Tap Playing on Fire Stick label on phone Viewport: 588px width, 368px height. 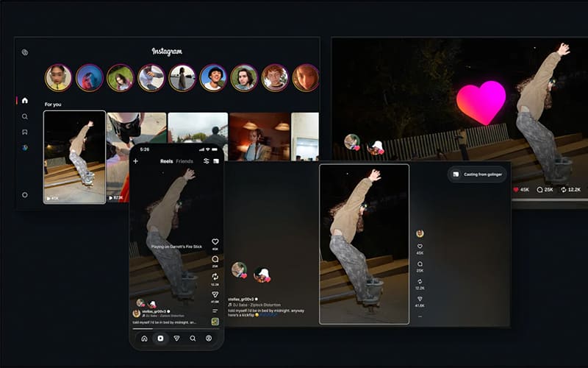click(176, 247)
